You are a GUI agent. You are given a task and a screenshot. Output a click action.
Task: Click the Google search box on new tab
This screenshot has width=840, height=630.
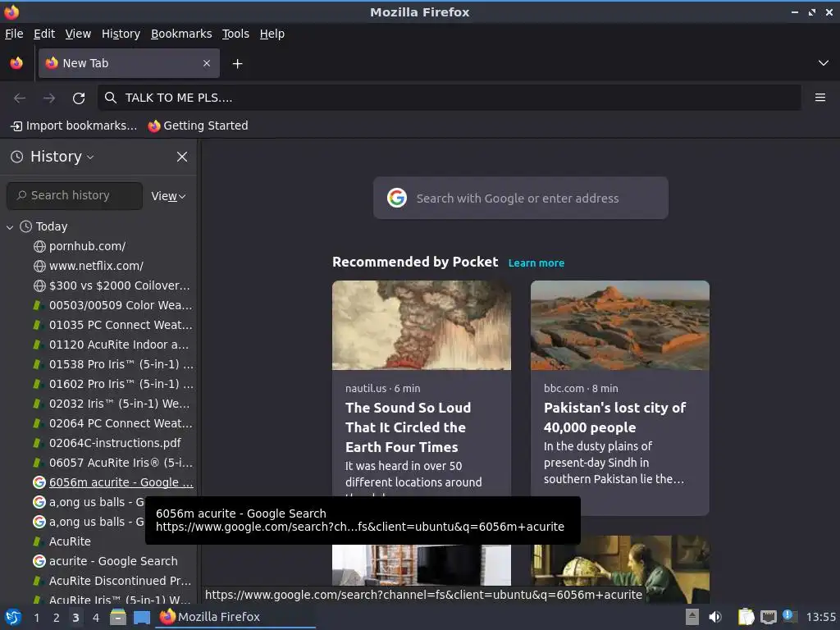coord(521,199)
